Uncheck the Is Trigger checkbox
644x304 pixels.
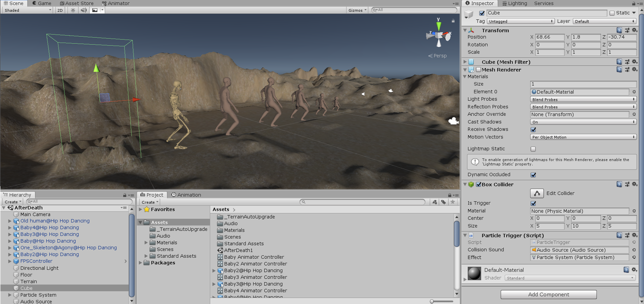533,203
